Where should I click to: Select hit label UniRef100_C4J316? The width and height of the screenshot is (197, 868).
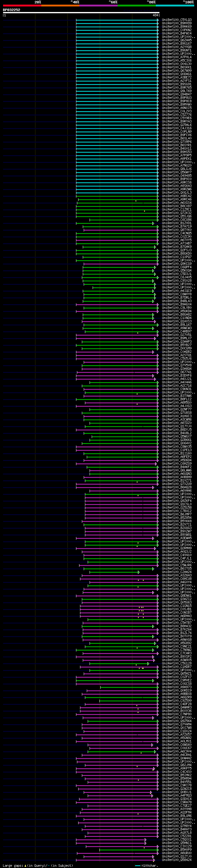coord(177,128)
